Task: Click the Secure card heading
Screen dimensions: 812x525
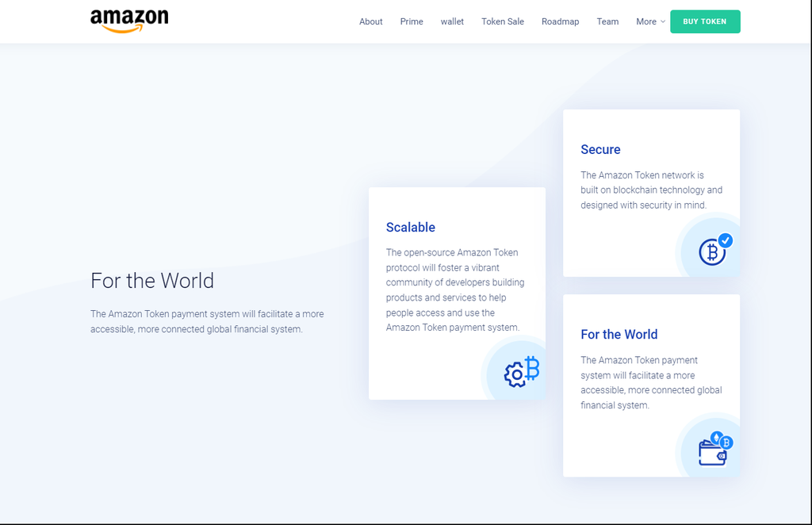Action: point(600,150)
